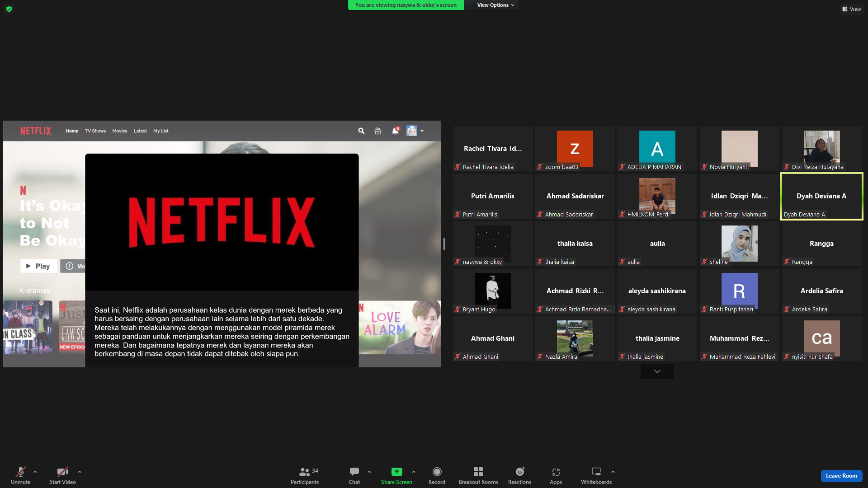The height and width of the screenshot is (488, 868).
Task: Select Netflix Home nav item
Action: (72, 131)
